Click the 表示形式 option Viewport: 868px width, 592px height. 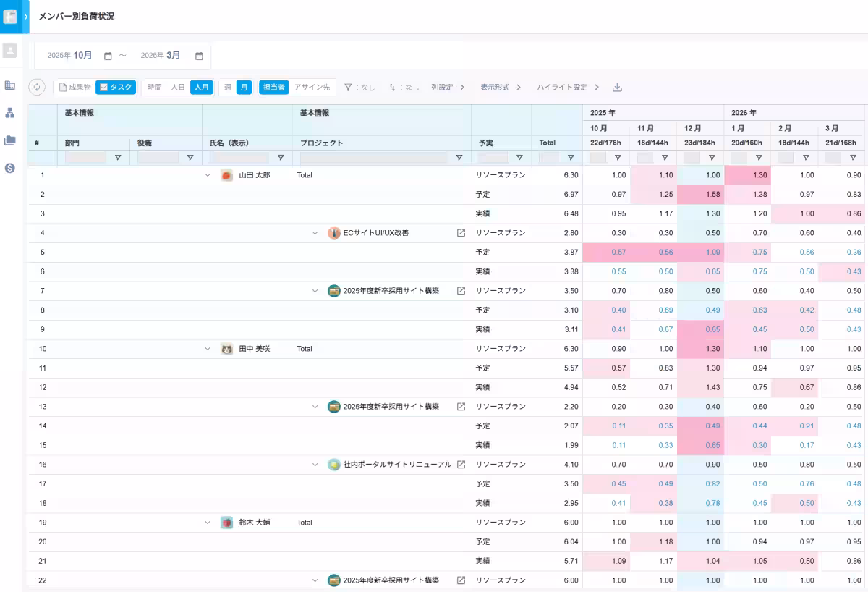click(500, 87)
